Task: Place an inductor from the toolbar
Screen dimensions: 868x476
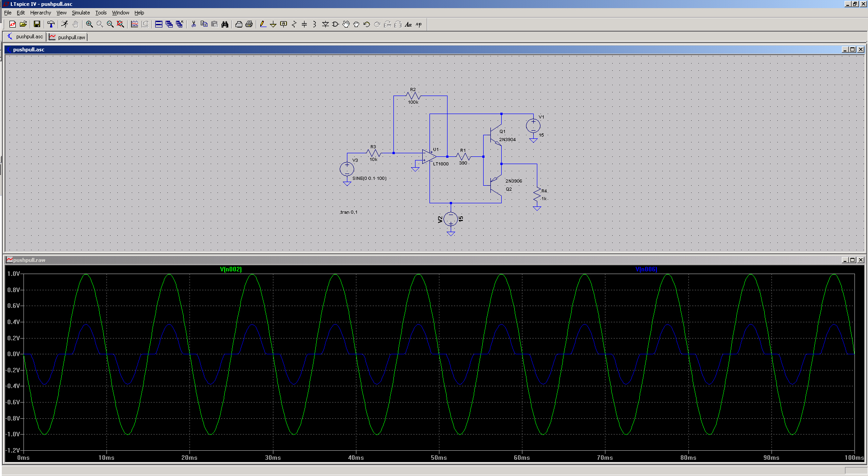Action: point(315,24)
